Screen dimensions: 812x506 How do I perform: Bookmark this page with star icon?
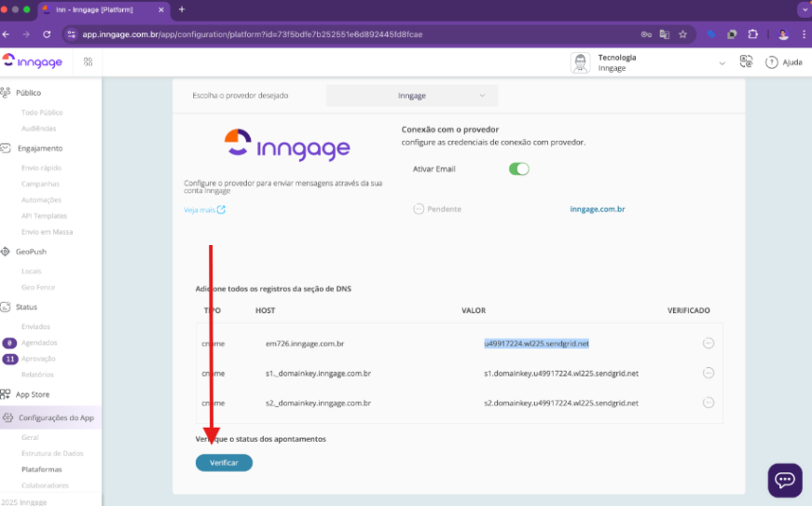tap(682, 34)
